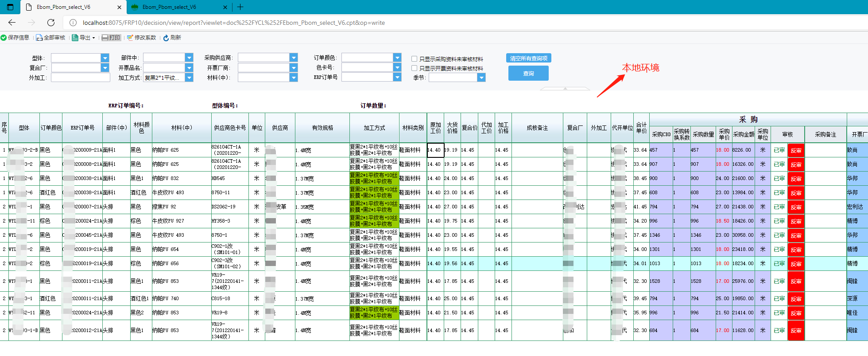Open the tab list panel icon

(x=10, y=7)
